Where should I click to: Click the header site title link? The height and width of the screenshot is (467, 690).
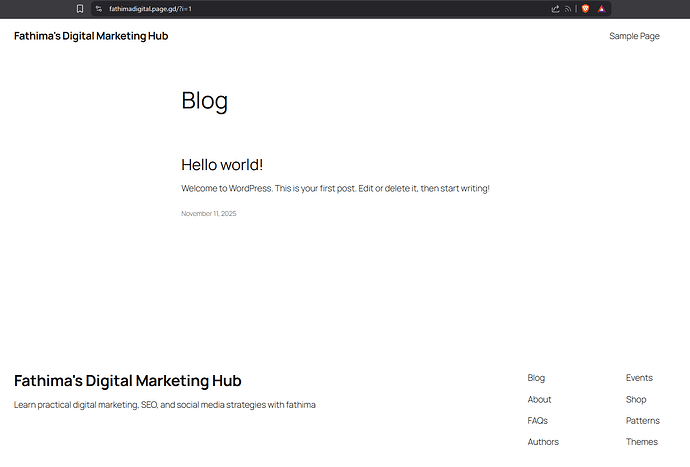click(91, 36)
